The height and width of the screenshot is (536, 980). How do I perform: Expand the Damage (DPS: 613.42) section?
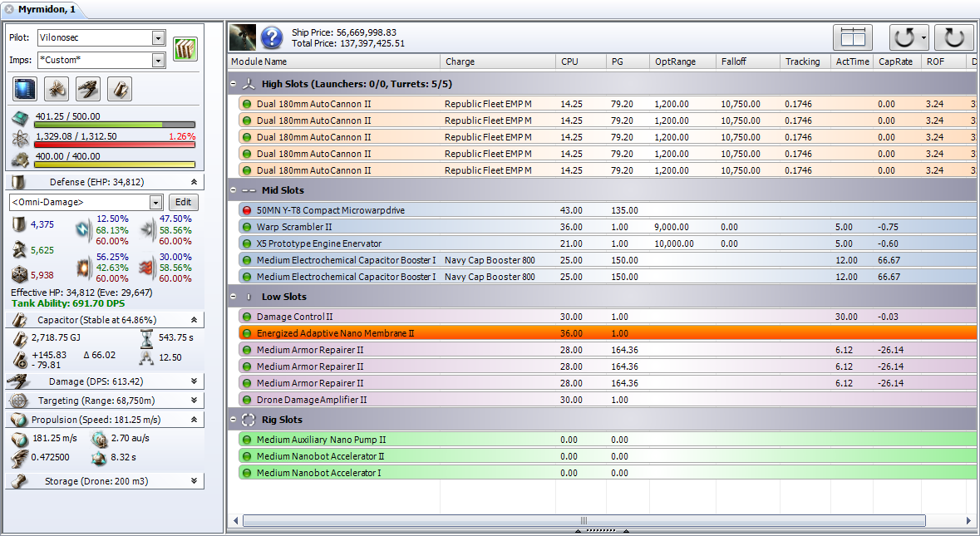(195, 381)
